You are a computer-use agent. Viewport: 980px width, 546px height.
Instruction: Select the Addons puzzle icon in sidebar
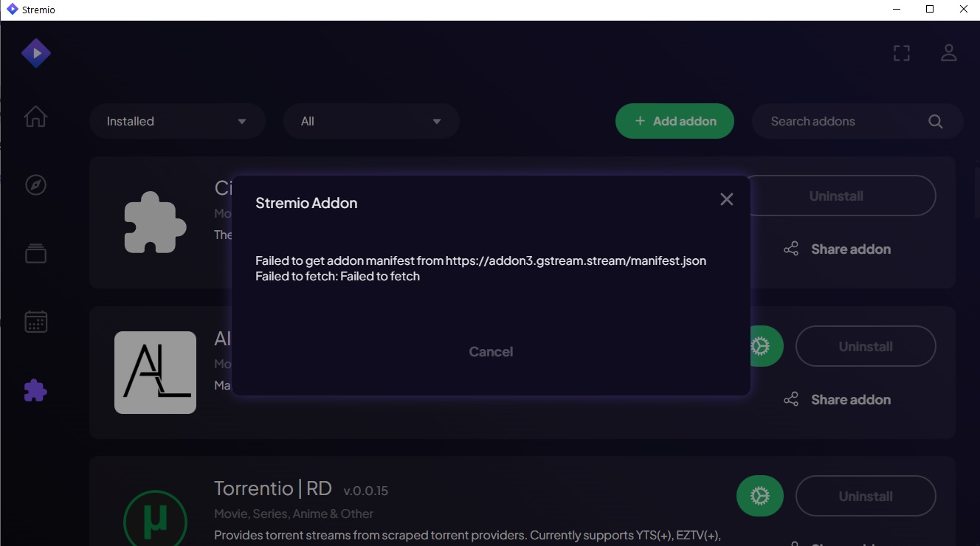(x=35, y=390)
